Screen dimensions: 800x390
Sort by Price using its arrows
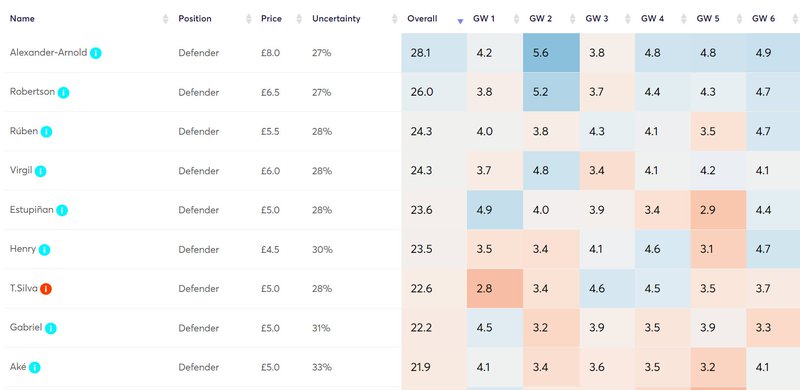click(299, 19)
